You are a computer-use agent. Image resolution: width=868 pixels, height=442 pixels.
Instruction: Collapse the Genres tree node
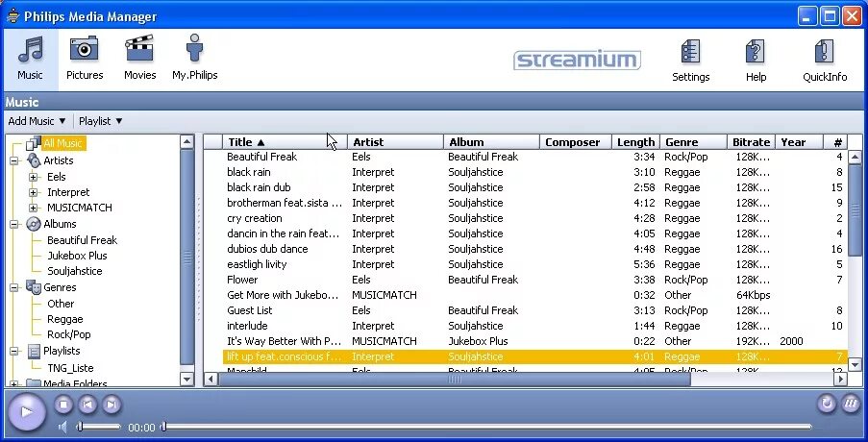coord(13,287)
